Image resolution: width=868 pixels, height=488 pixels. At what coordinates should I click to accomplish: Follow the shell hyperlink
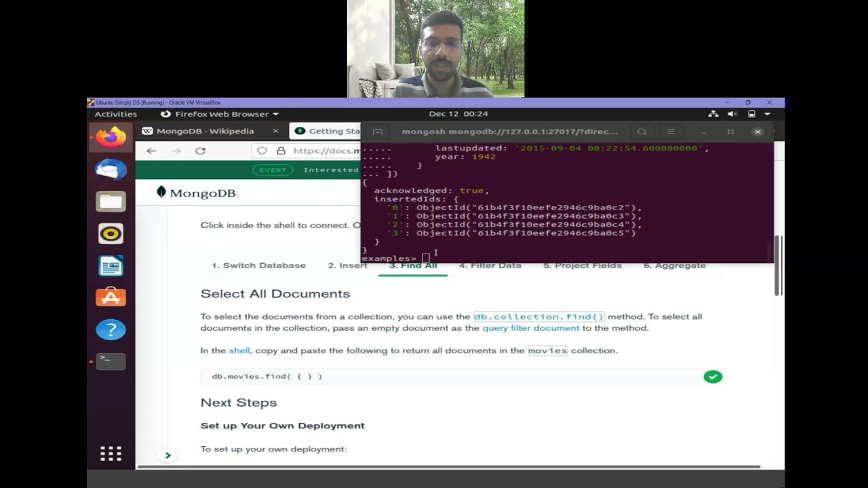(x=239, y=350)
